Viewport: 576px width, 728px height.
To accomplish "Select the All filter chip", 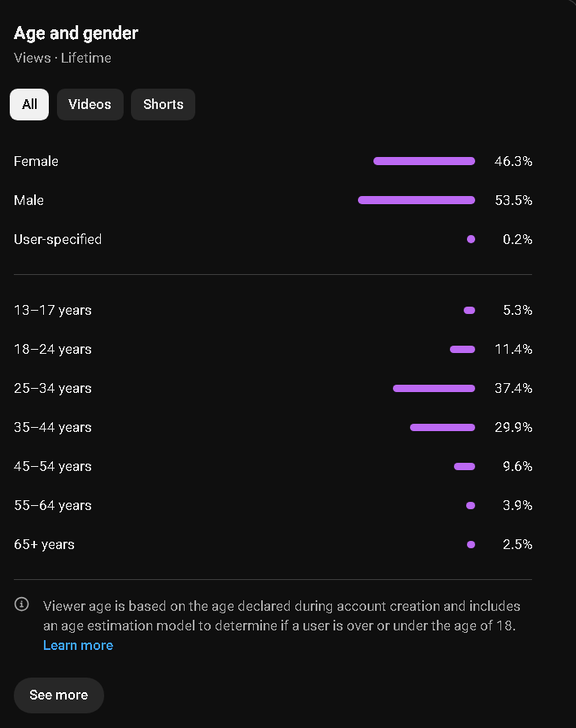I will 29,104.
